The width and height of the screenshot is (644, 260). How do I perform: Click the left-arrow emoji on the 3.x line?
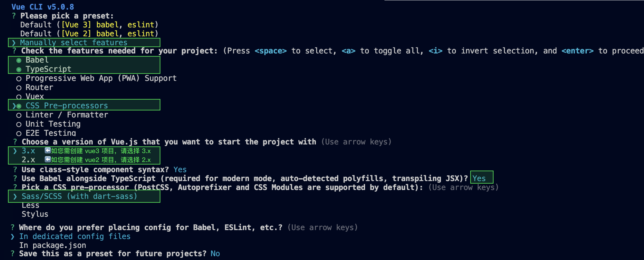[x=48, y=151]
